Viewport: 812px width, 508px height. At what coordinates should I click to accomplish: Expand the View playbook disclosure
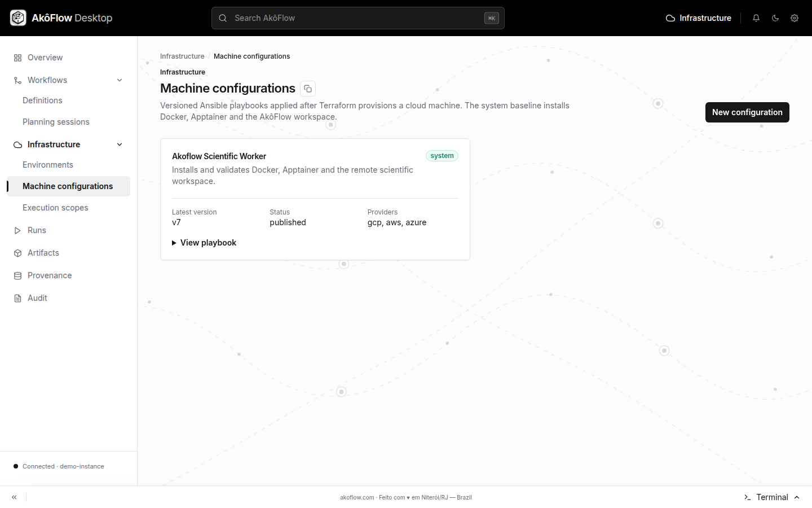tap(204, 243)
